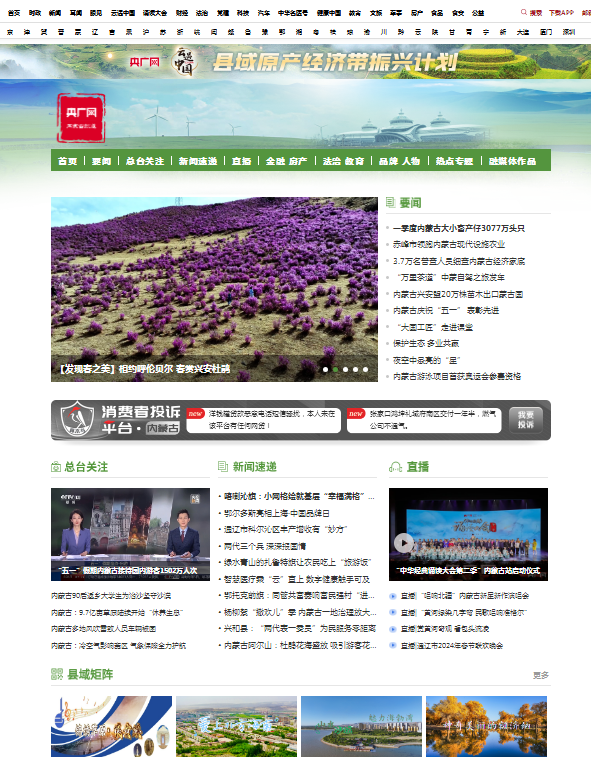This screenshot has height=763, width=591.
Task: Open the first complaint message card
Action: pos(263,420)
